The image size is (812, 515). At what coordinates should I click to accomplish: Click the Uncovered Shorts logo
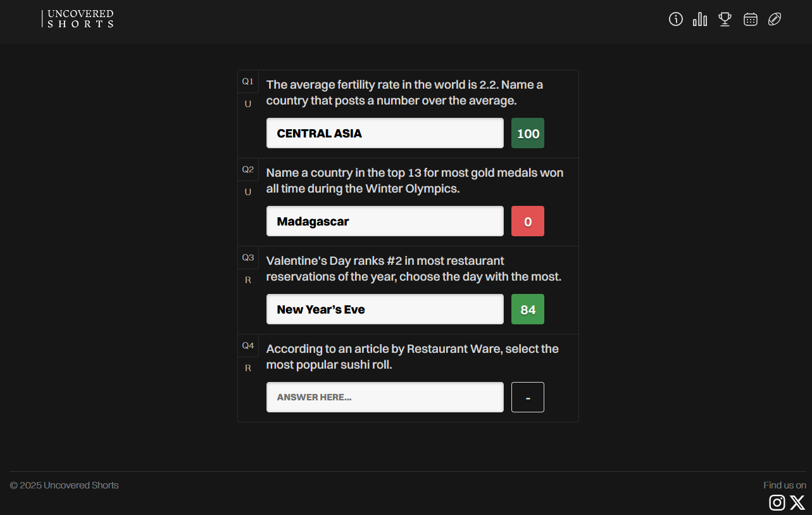[78, 19]
